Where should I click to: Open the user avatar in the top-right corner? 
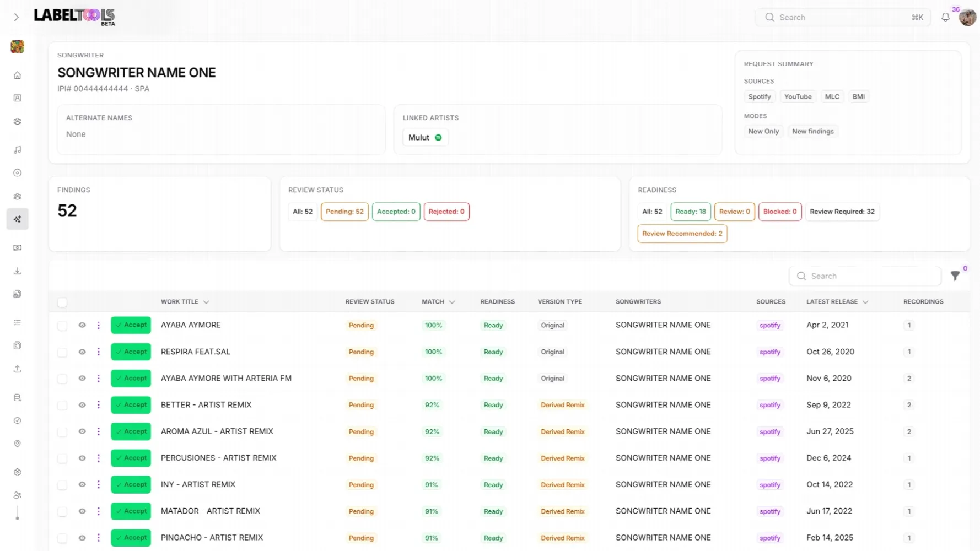pos(967,18)
